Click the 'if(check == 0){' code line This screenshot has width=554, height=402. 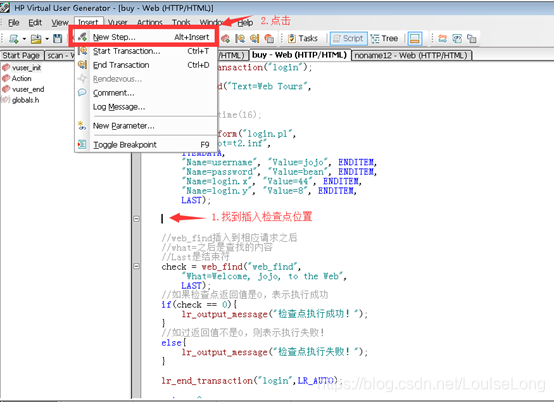200,305
